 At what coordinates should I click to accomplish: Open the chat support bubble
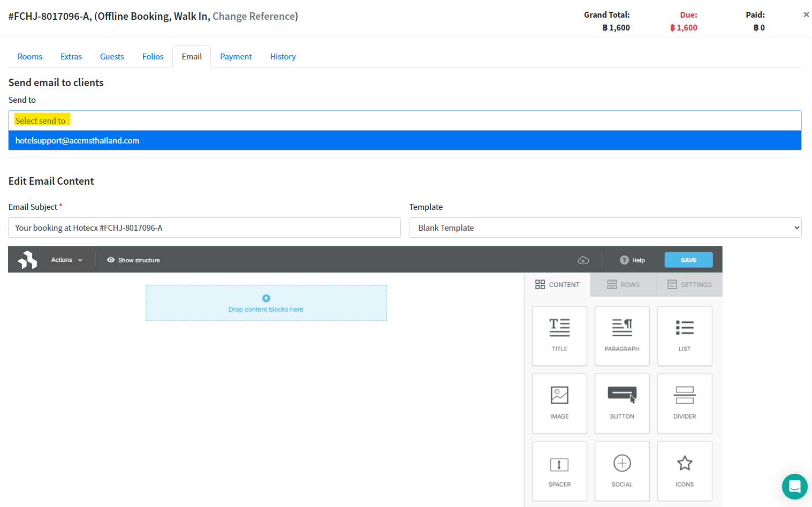794,487
